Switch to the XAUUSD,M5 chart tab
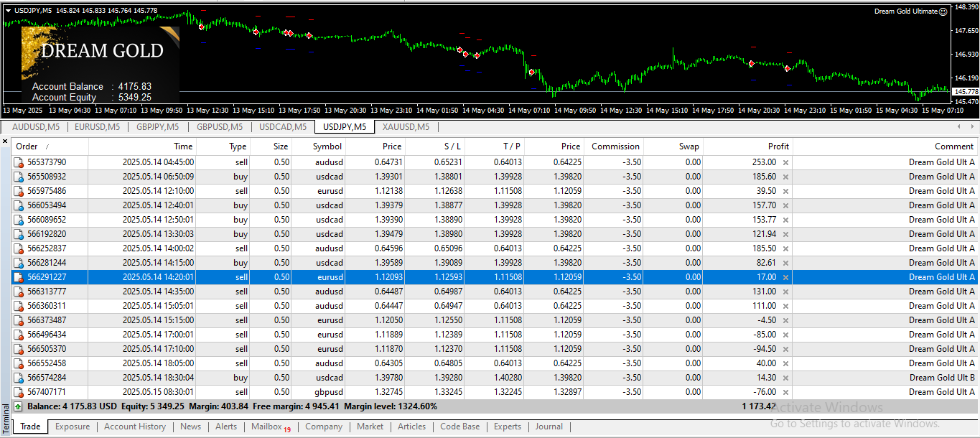Screen dimensions: 980x438 click(x=406, y=127)
